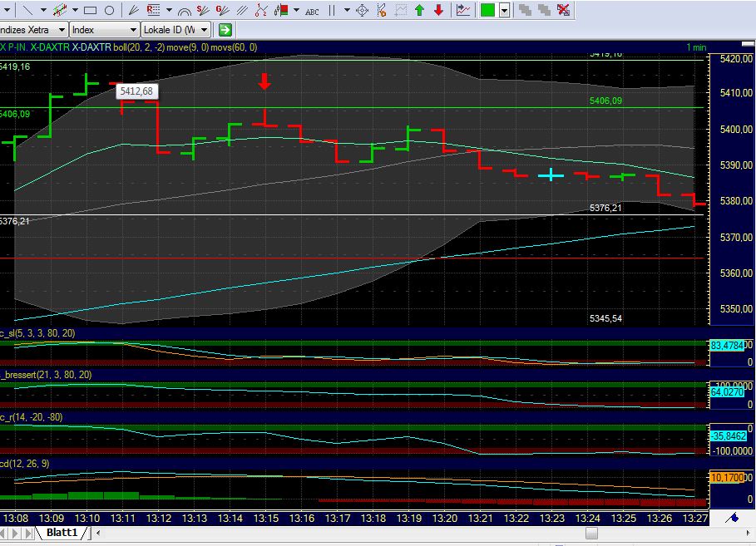The width and height of the screenshot is (756, 546).
Task: Open the candlestick tool dropdown arrow
Action: click(296, 10)
